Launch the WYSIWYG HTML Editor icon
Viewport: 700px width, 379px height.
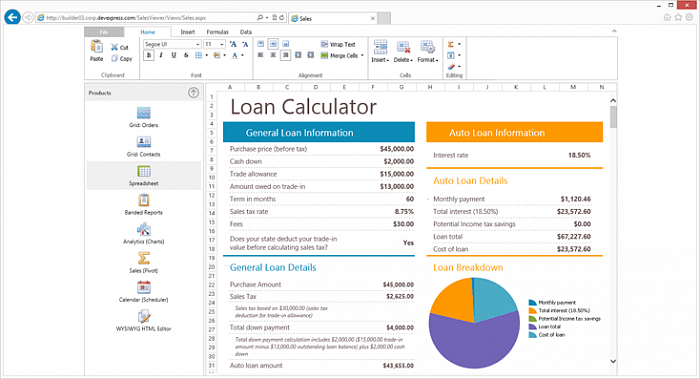click(143, 317)
